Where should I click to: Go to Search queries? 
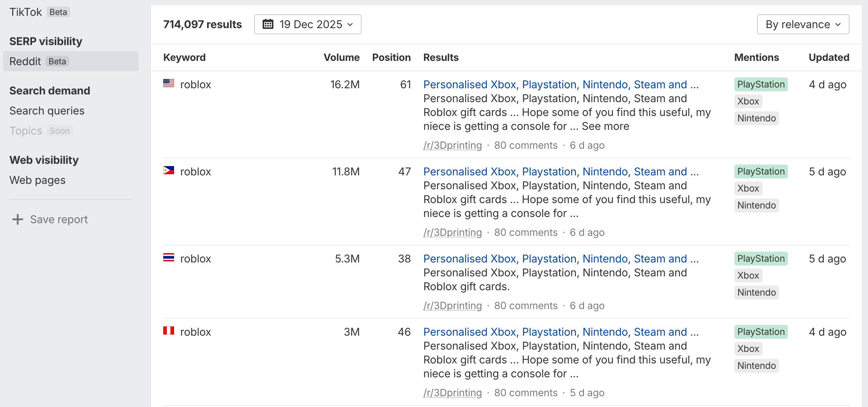[47, 111]
